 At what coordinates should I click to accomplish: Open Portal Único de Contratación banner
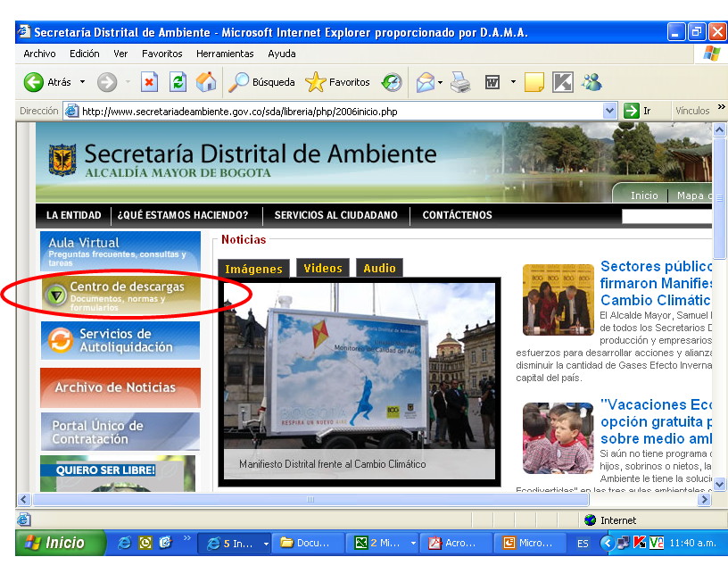(x=120, y=431)
